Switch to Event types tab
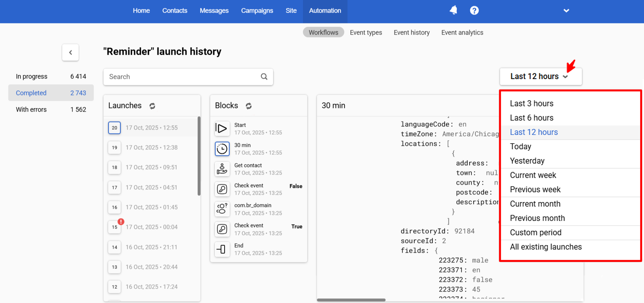This screenshot has height=303, width=644. click(366, 32)
